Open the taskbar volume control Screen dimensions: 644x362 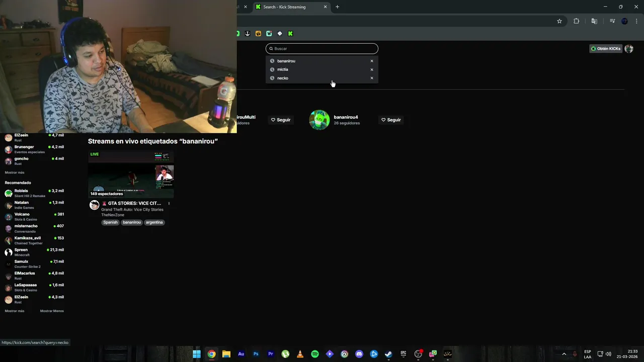[x=608, y=354]
